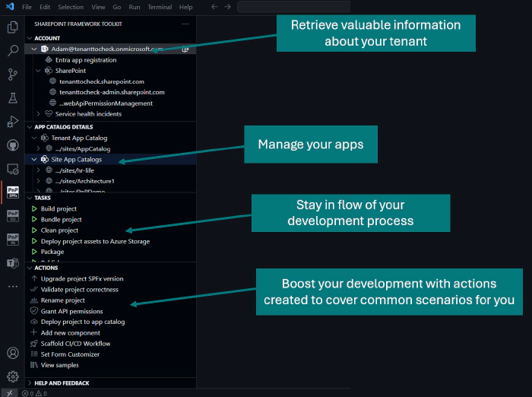
Task: Open the Testing flask icon
Action: pos(12,98)
